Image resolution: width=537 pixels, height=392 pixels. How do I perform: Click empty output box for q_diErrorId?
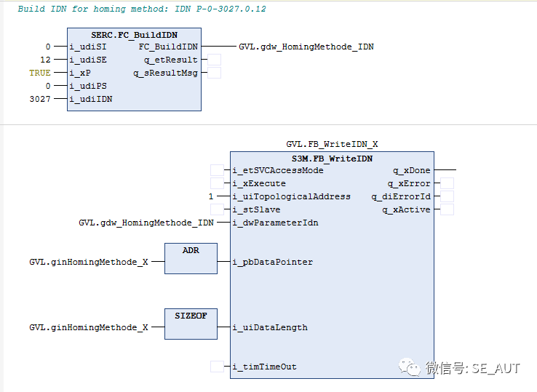pos(447,196)
